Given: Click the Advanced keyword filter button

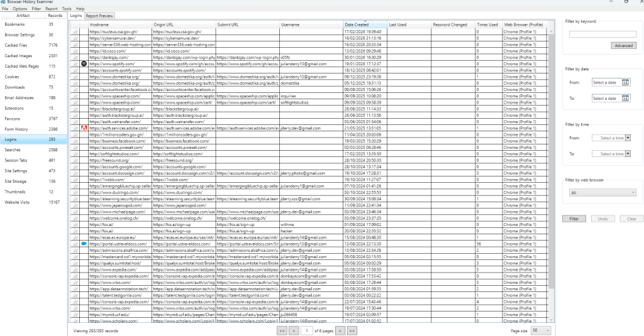Looking at the screenshot, I should (x=623, y=46).
